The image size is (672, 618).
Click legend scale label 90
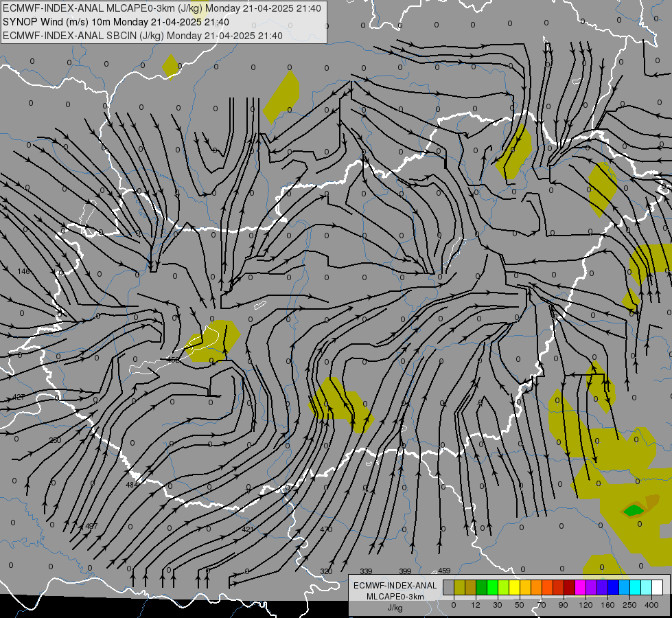(x=563, y=605)
